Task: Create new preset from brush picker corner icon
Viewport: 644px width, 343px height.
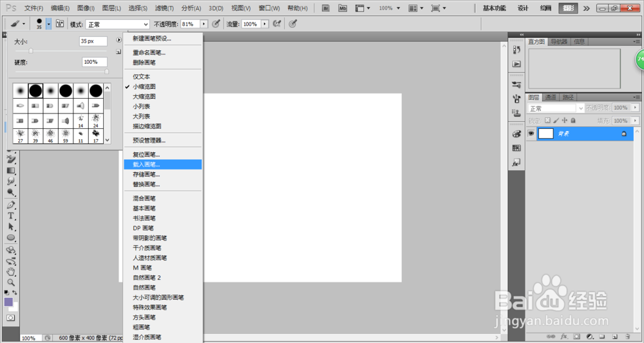Action: click(x=118, y=52)
